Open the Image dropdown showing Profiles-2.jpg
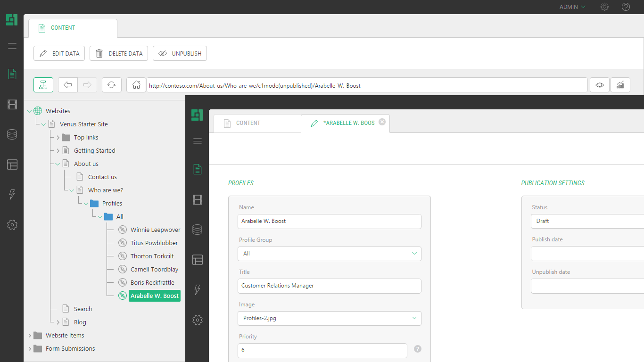644x362 pixels. click(329, 318)
